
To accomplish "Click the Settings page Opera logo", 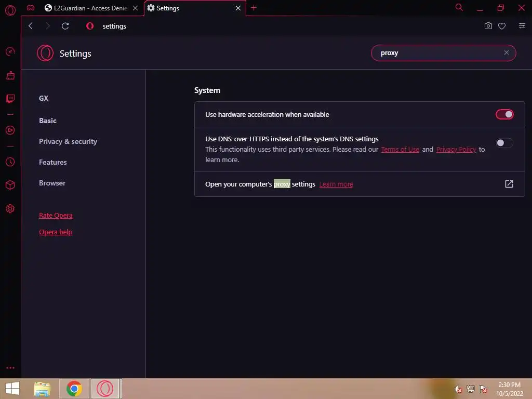I will [45, 54].
